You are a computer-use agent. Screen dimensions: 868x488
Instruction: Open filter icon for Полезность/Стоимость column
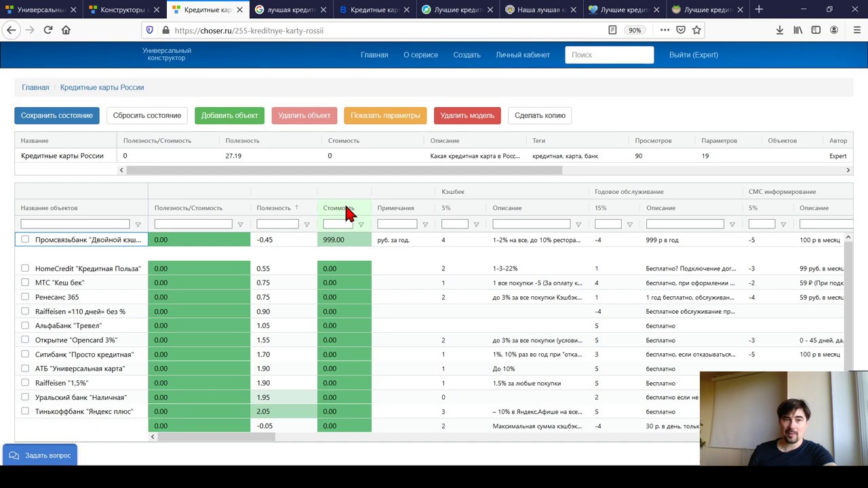[240, 224]
